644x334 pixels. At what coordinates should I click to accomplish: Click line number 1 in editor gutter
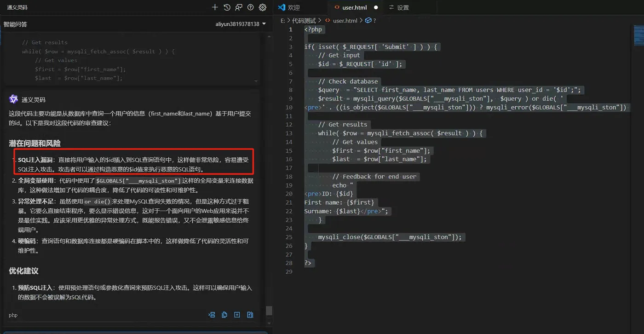(290, 29)
